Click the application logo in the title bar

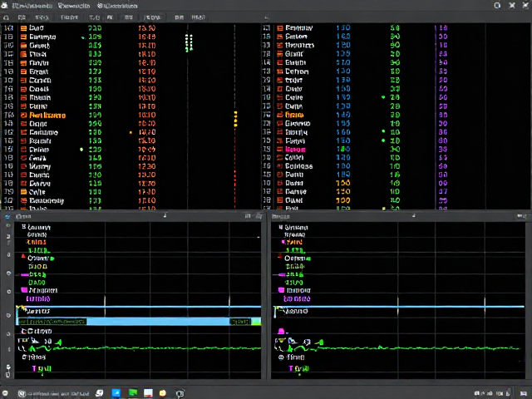[4, 5]
